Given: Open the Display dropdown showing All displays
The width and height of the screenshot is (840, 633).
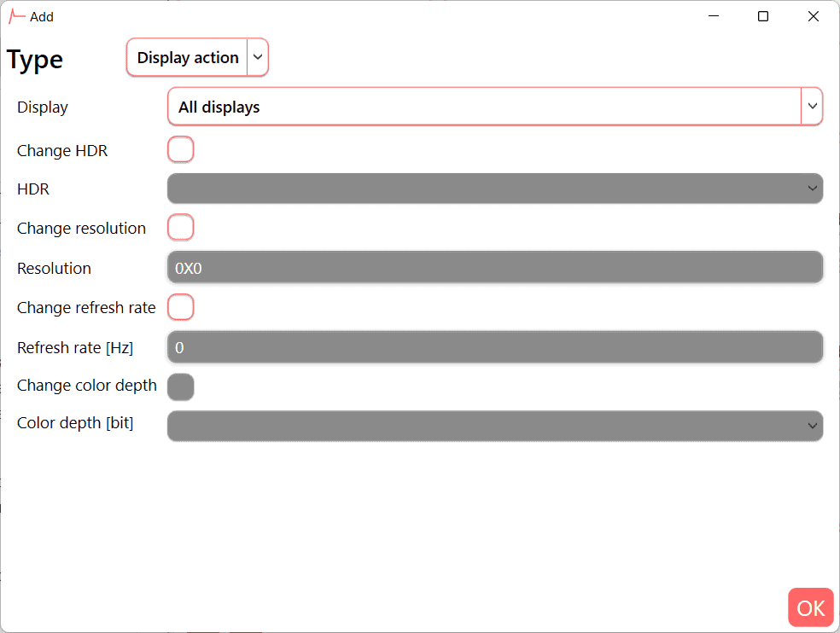Looking at the screenshot, I should pyautogui.click(x=495, y=107).
